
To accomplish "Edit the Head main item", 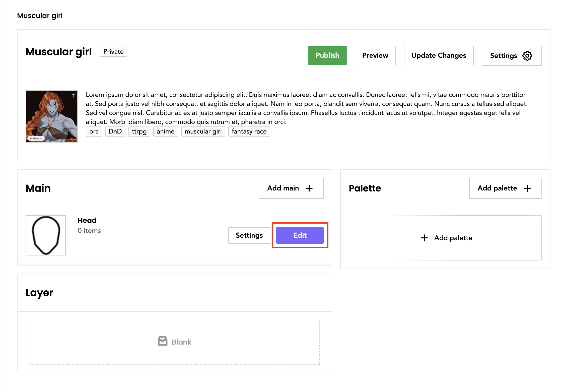I will pyautogui.click(x=300, y=235).
